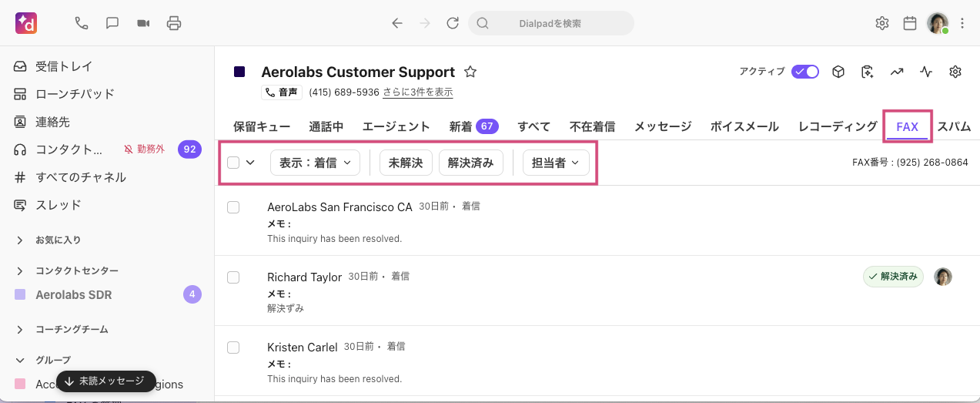Click the さらに3件を表示 link

click(x=417, y=92)
